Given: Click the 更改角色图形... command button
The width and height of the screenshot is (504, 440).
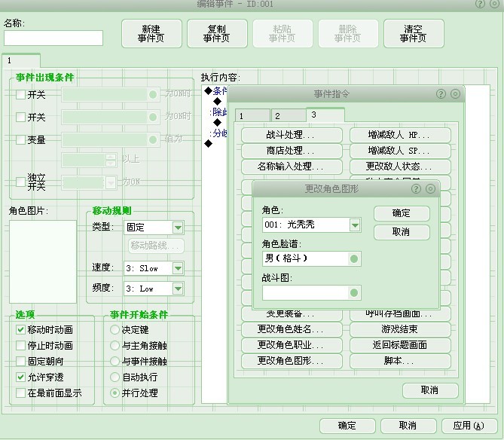Looking at the screenshot, I should (x=292, y=361).
